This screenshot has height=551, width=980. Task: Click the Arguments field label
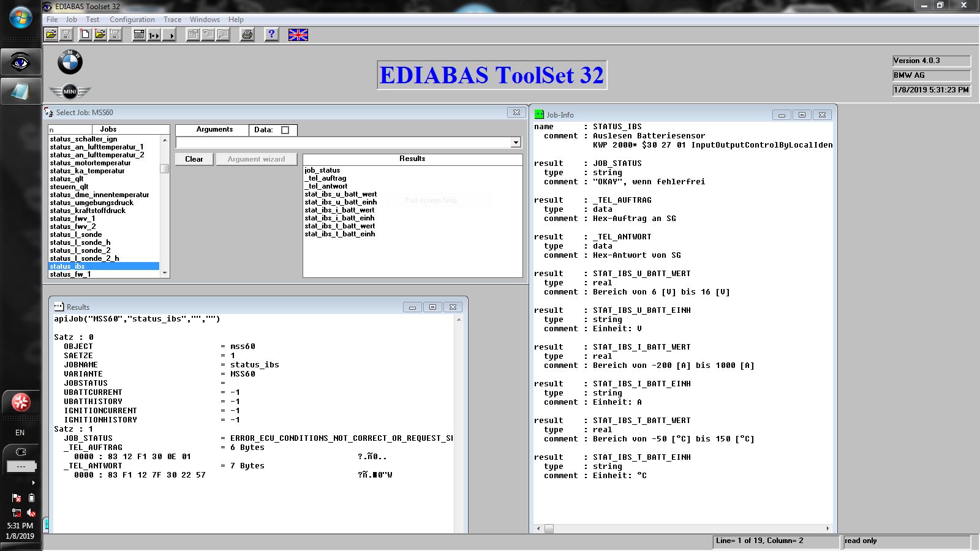click(214, 130)
